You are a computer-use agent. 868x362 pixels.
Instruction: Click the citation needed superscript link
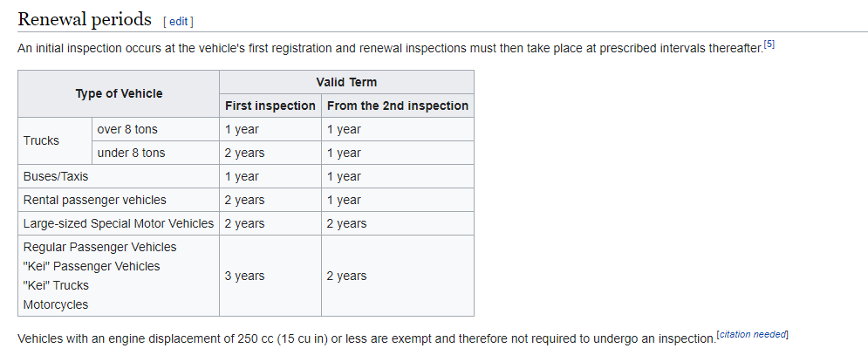point(752,335)
